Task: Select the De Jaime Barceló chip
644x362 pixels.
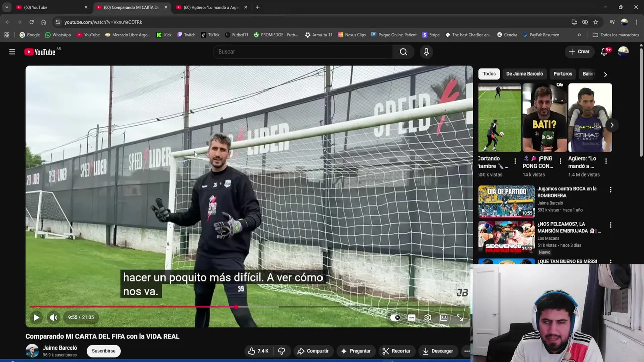Action: coord(524,74)
